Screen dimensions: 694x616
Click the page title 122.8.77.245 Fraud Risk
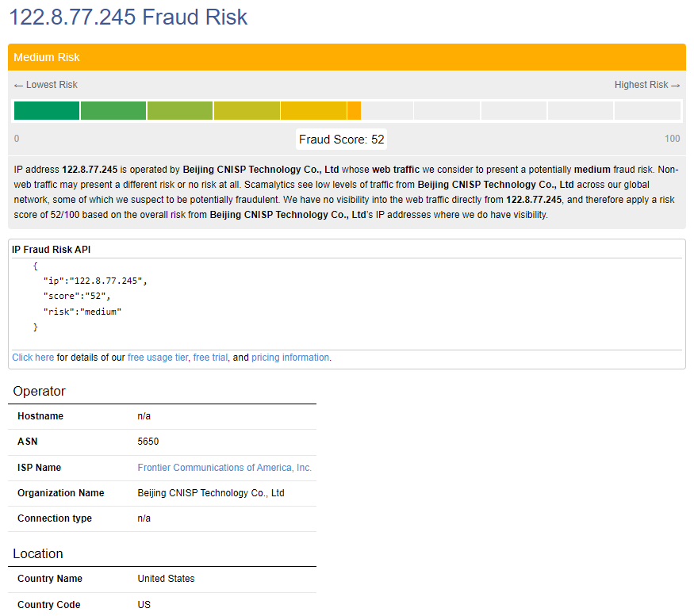tap(128, 17)
